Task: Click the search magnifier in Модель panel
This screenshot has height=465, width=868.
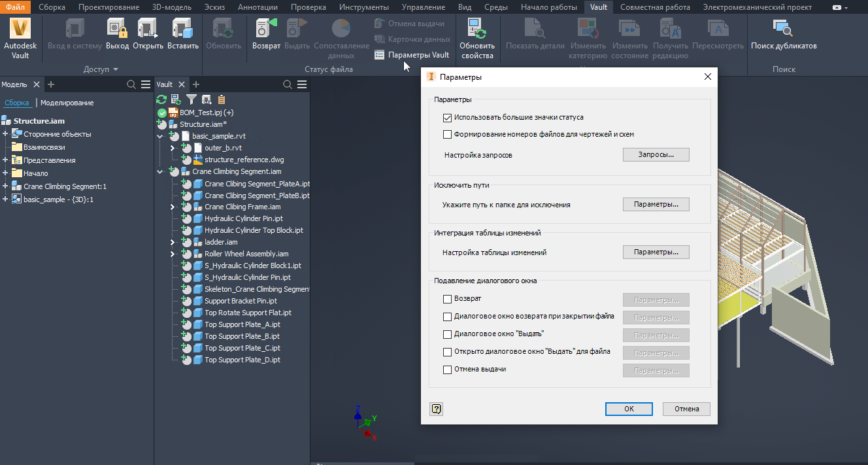Action: pyautogui.click(x=131, y=84)
